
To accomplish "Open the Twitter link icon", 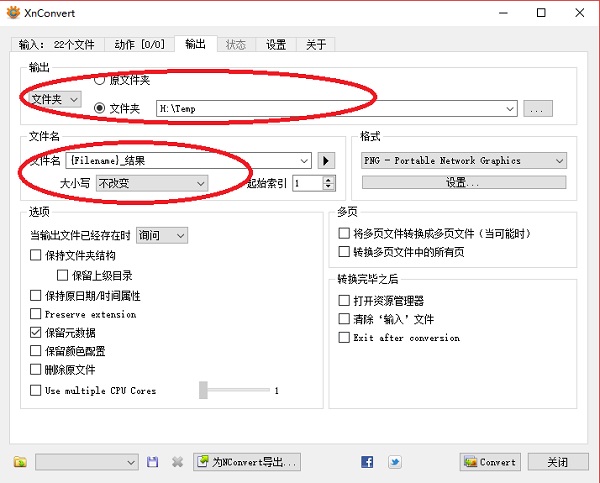I will 395,462.
